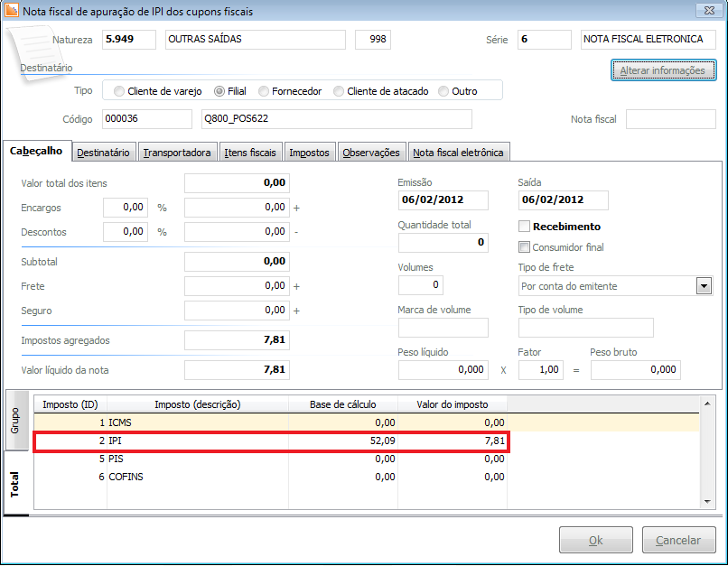Click the tax table scroll down arrow
The width and height of the screenshot is (728, 566).
[707, 502]
